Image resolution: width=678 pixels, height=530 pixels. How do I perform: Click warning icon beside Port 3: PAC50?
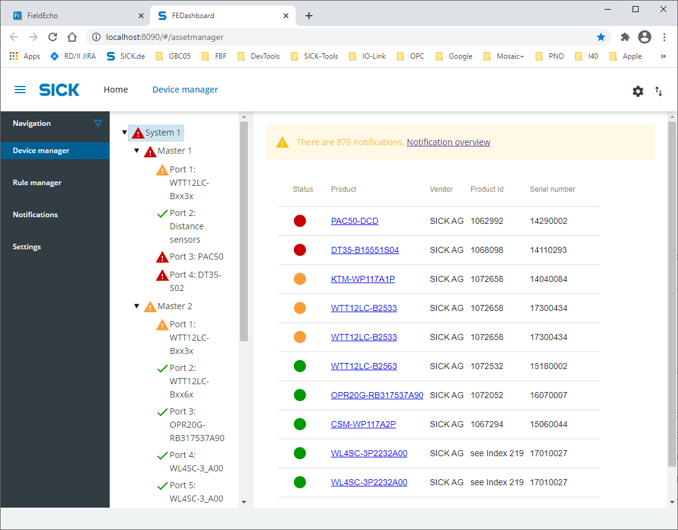pyautogui.click(x=162, y=257)
